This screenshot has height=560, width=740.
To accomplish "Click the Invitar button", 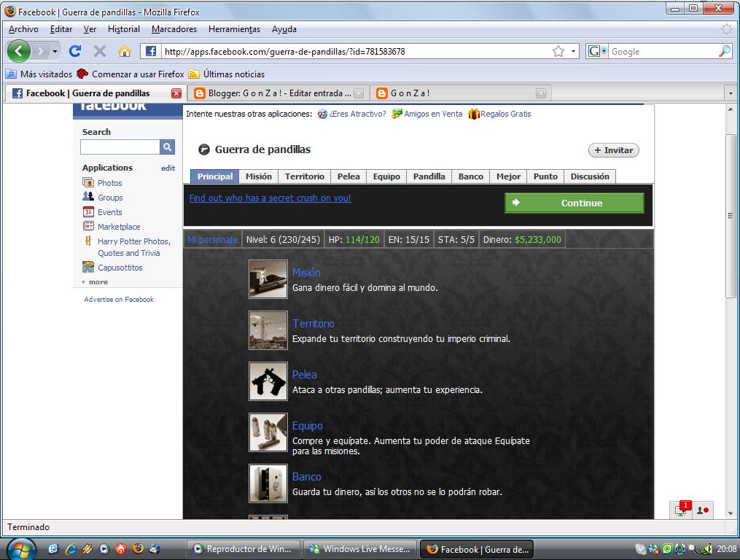I will coord(614,150).
